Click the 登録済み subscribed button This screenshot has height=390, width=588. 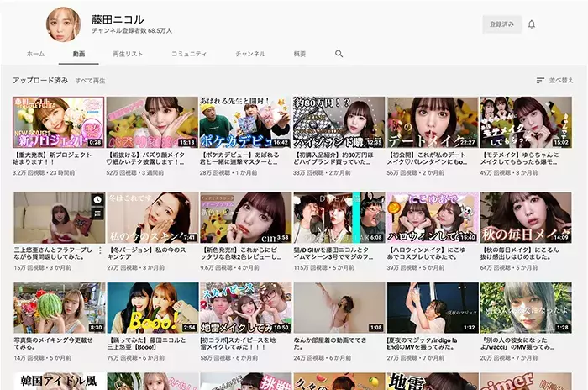coord(501,24)
